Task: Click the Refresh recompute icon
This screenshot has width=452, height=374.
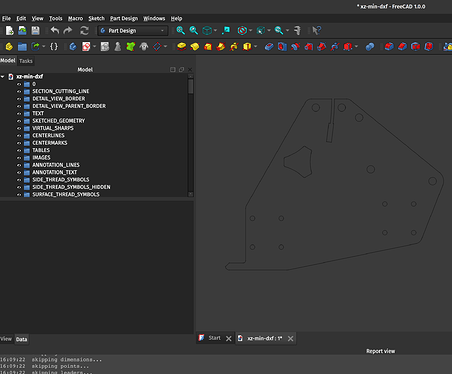Action: coord(84,31)
